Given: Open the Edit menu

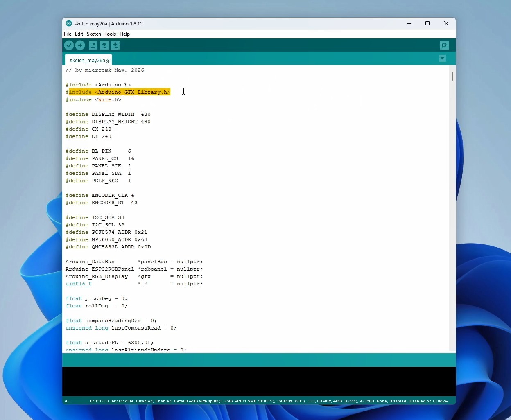Looking at the screenshot, I should click(x=79, y=34).
